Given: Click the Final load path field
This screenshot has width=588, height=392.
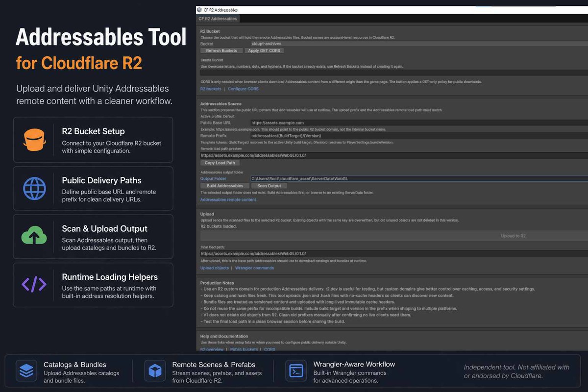Looking at the screenshot, I should [x=394, y=254].
